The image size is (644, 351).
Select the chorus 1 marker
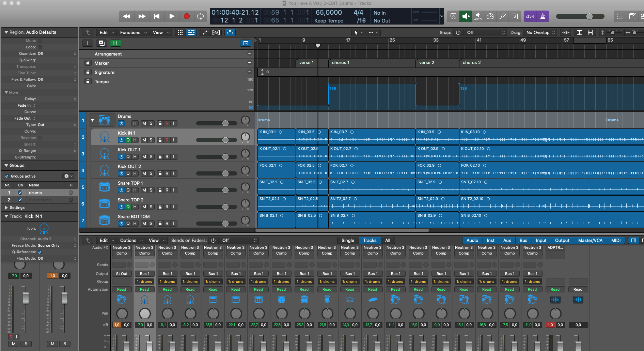(x=341, y=63)
